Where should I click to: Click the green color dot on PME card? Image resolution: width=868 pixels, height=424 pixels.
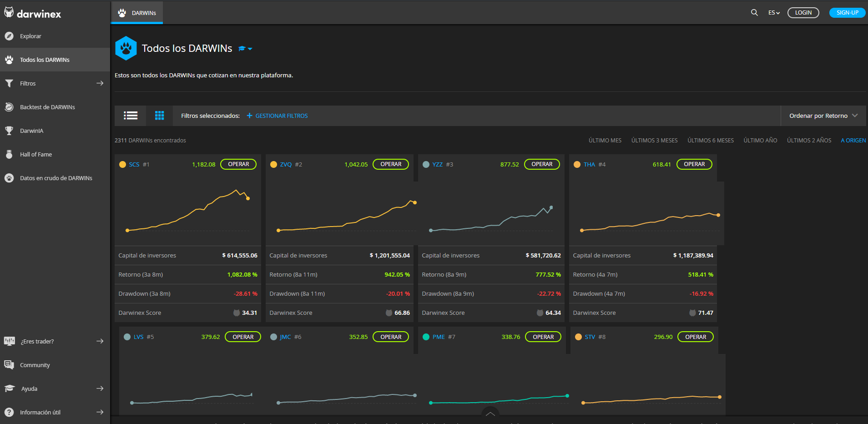pyautogui.click(x=426, y=337)
